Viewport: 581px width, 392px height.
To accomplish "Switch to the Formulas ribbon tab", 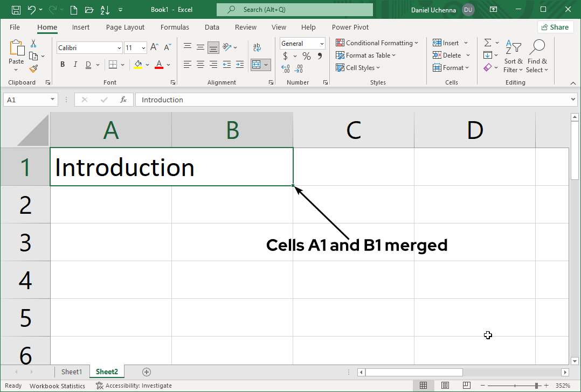I will [175, 27].
